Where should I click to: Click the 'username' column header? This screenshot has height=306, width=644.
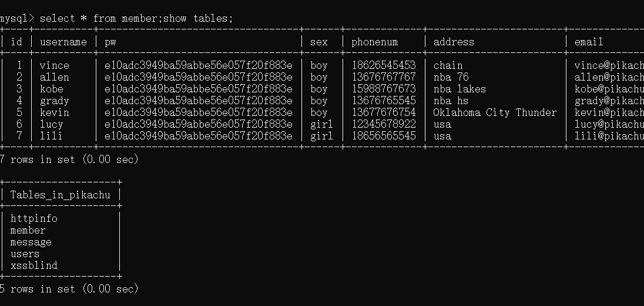[63, 42]
